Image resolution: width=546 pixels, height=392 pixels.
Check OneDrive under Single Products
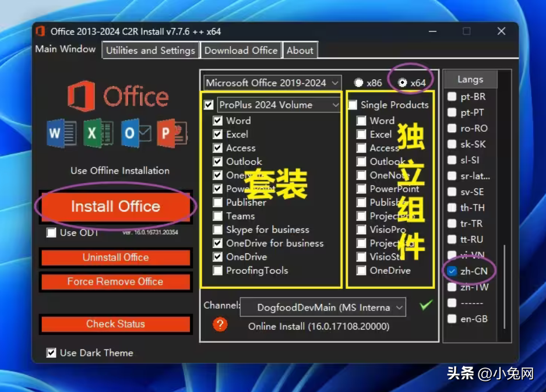[361, 270]
